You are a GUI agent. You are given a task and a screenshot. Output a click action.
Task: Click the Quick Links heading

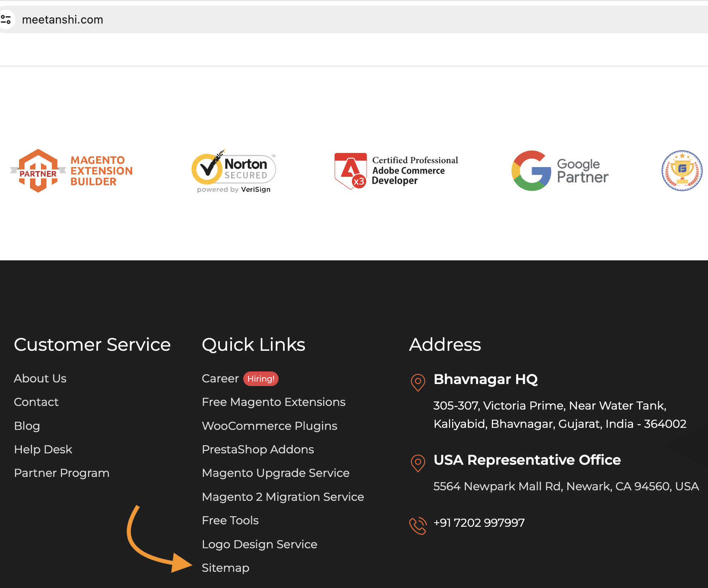coord(253,345)
